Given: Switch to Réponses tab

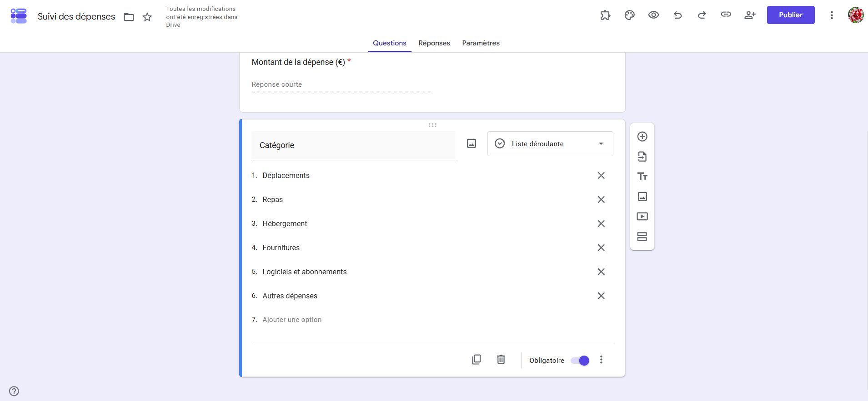Looking at the screenshot, I should [434, 43].
